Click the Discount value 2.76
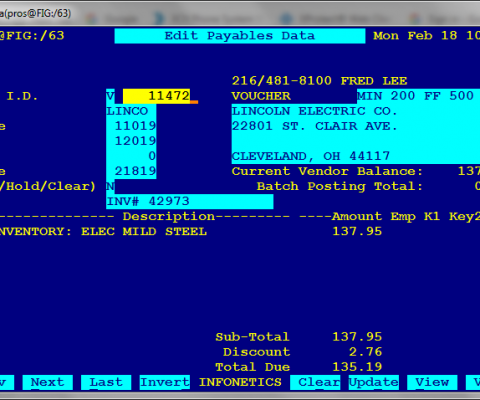480x400 pixels. [365, 352]
